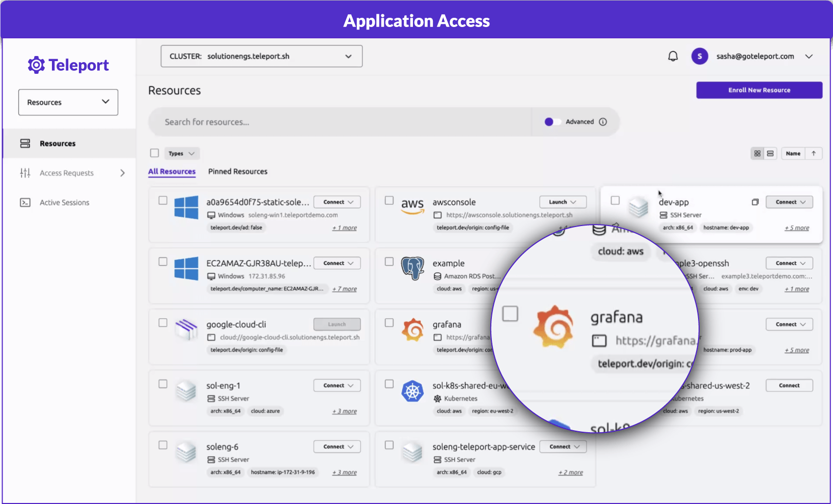Open the CLUSTER selection dropdown

pyautogui.click(x=262, y=56)
